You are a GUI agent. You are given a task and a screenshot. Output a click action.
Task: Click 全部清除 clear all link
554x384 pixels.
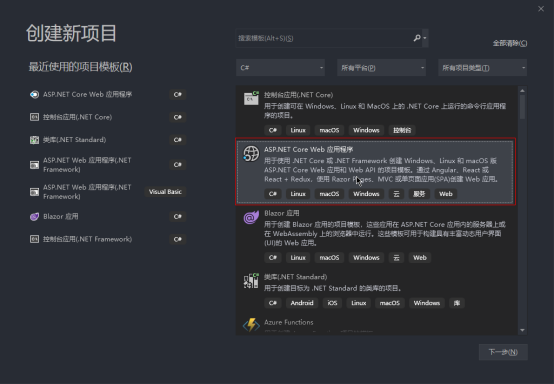[x=510, y=43]
